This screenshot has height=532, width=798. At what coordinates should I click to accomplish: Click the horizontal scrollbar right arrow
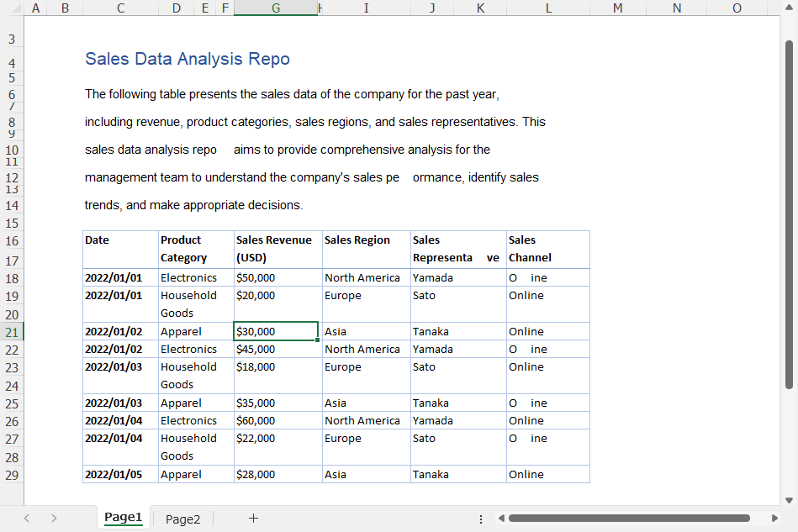[x=775, y=519]
